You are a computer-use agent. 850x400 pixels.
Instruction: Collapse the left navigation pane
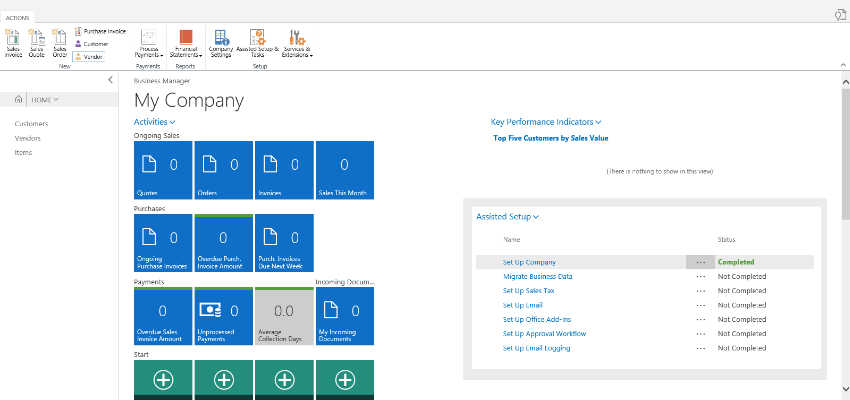click(110, 80)
